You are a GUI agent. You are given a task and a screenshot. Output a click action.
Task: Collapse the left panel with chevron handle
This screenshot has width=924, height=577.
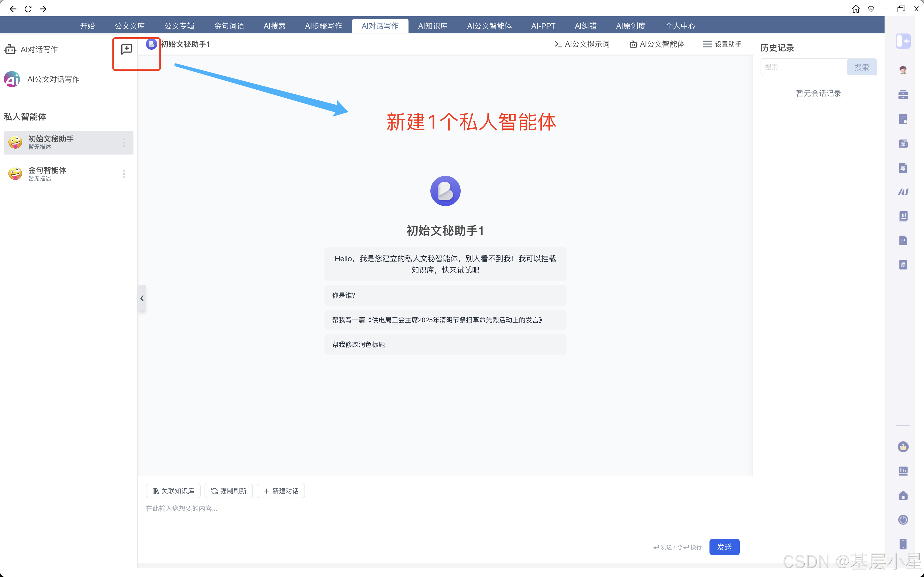click(142, 298)
